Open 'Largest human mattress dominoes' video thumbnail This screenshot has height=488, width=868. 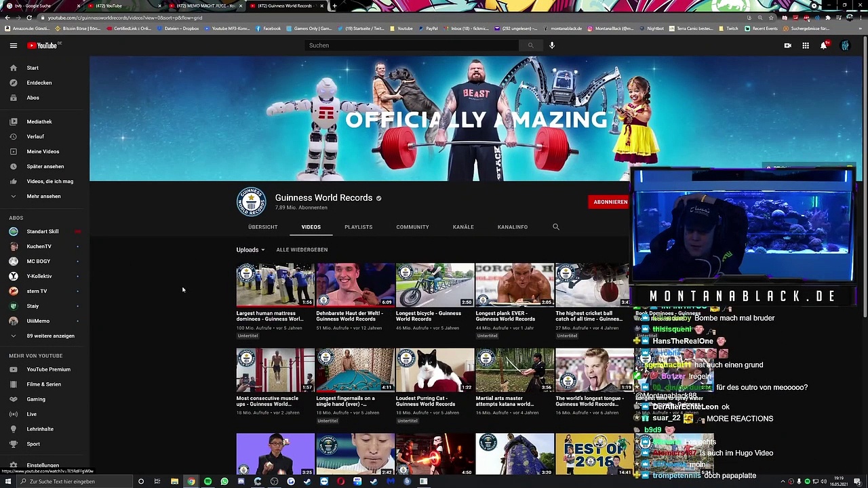coord(275,285)
